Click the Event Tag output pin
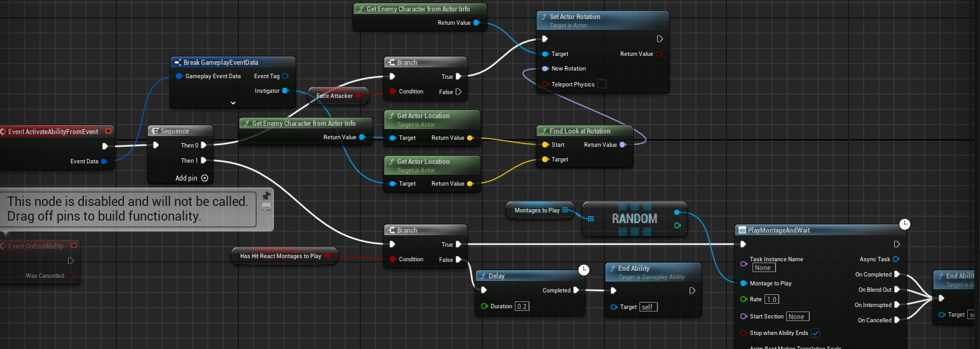Image resolution: width=980 pixels, height=349 pixels. point(285,76)
